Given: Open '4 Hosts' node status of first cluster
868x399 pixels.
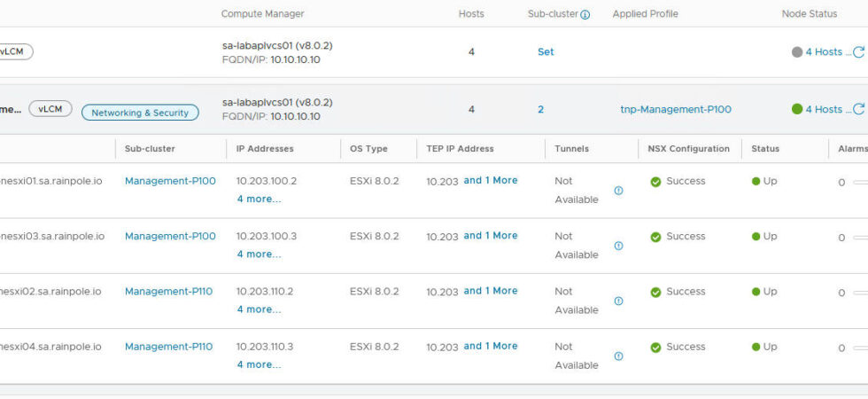Looking at the screenshot, I should coord(823,52).
